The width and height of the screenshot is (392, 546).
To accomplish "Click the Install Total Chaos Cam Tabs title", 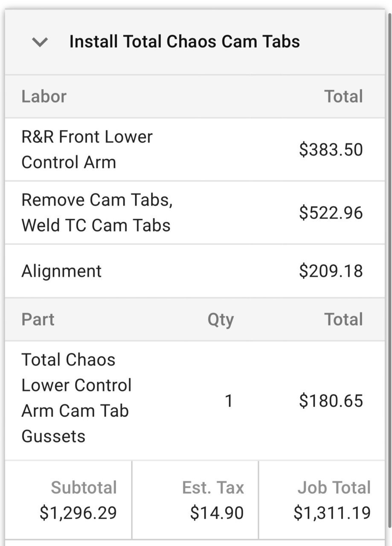I will (x=184, y=42).
